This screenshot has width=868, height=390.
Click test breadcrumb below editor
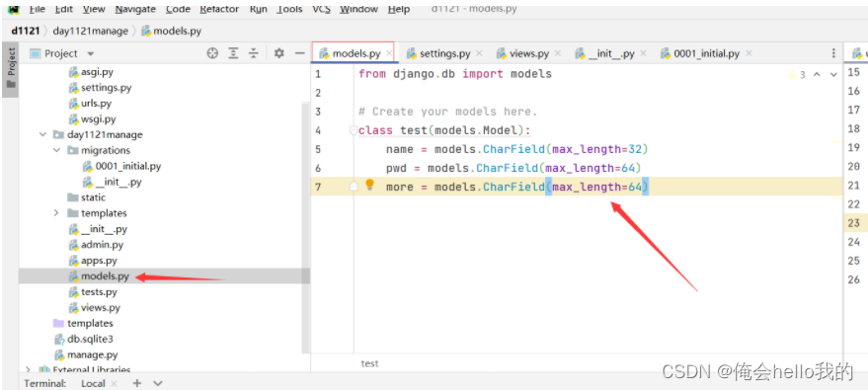point(369,363)
